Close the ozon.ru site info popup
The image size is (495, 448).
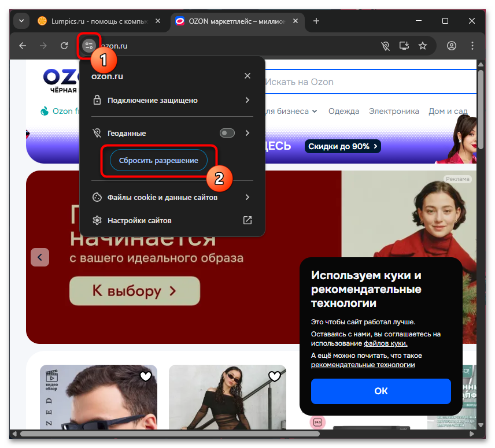pos(247,76)
